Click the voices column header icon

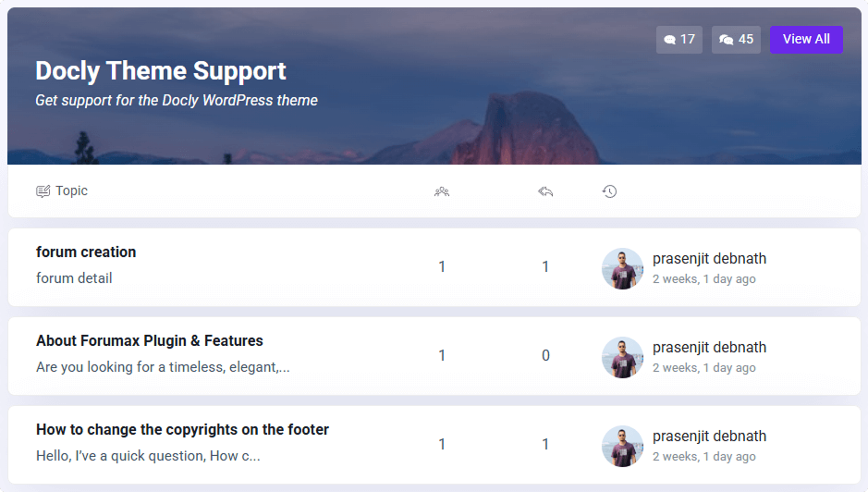(x=442, y=191)
